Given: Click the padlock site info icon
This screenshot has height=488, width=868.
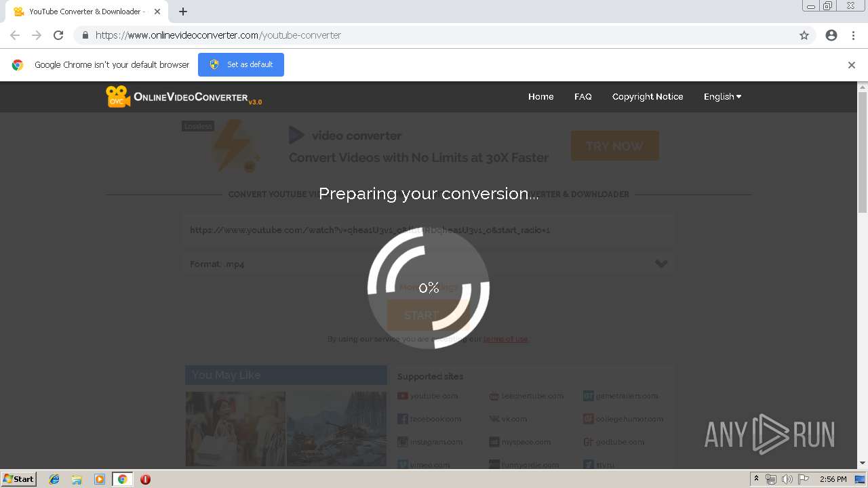Looking at the screenshot, I should [85, 35].
